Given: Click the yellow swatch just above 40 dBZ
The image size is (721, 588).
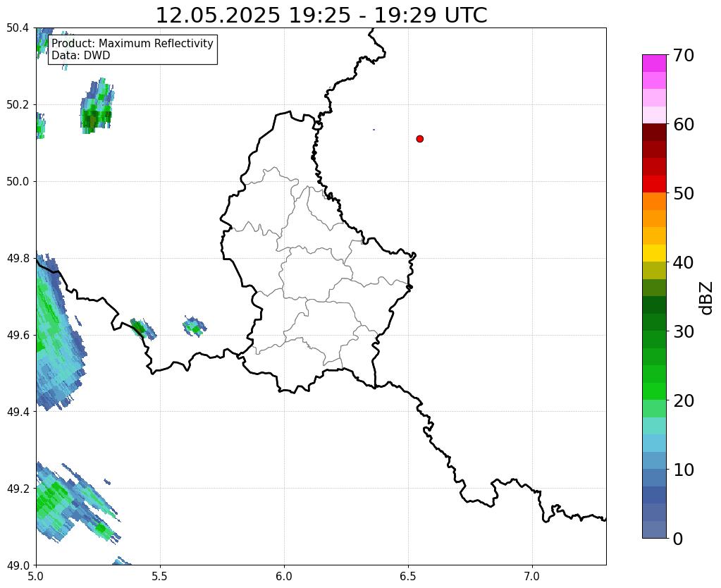Looking at the screenshot, I should pos(654,253).
